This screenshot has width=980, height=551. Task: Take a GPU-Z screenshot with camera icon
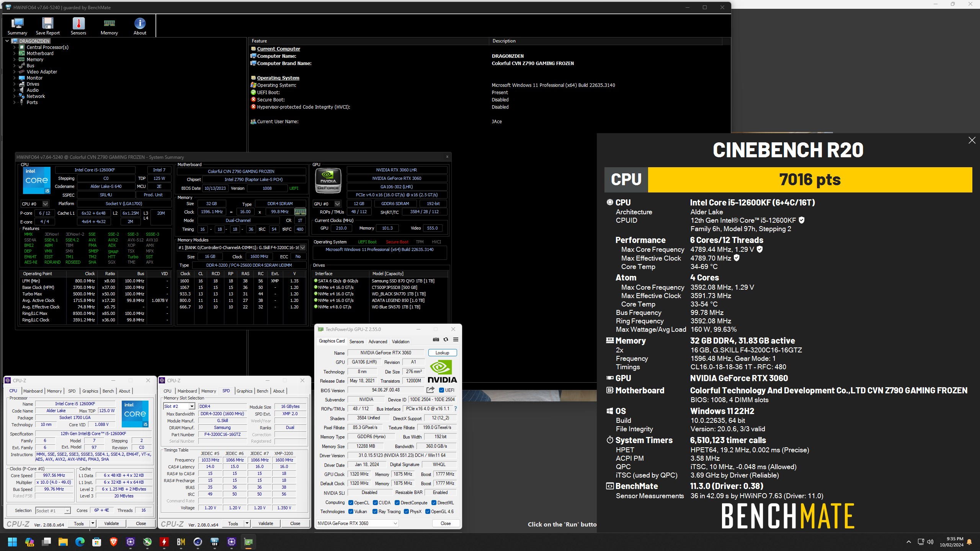tap(436, 339)
